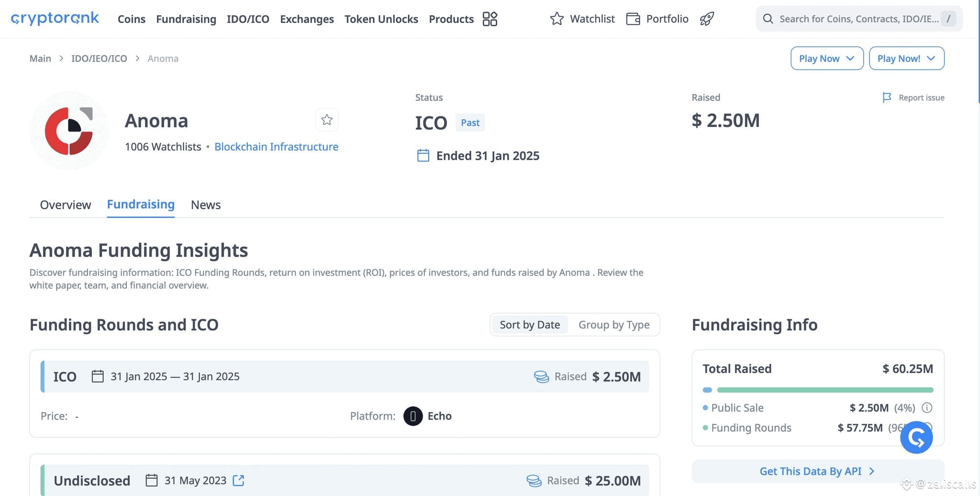This screenshot has height=496, width=980.
Task: Click coins icon next to Raised $ 25.00M
Action: pos(534,481)
